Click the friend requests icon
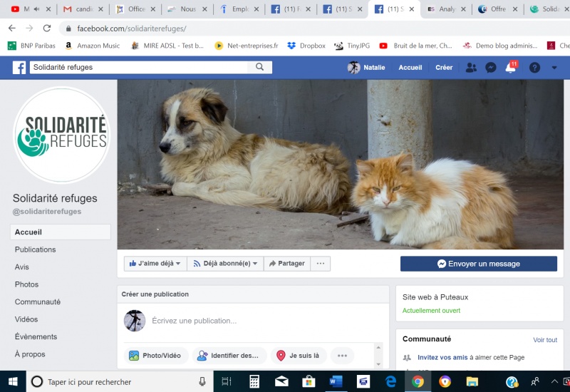 471,68
